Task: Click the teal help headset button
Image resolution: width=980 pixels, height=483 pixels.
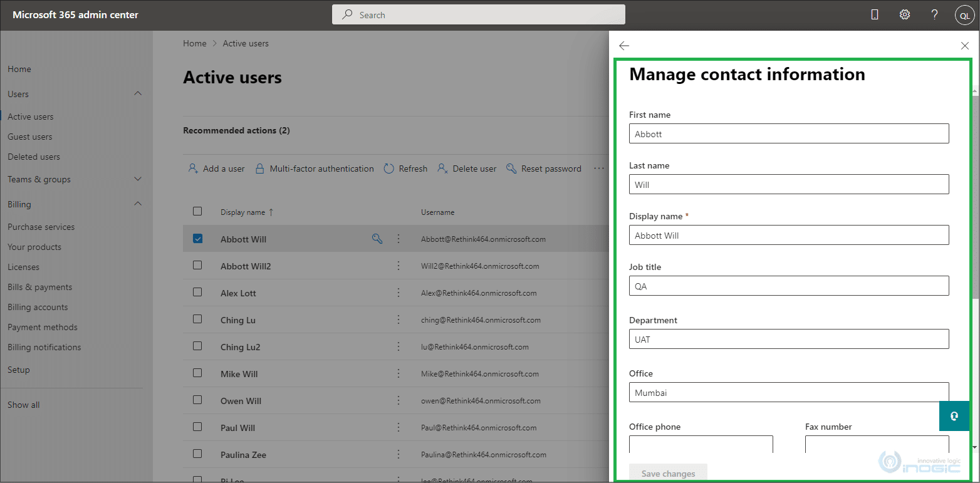Action: (954, 416)
